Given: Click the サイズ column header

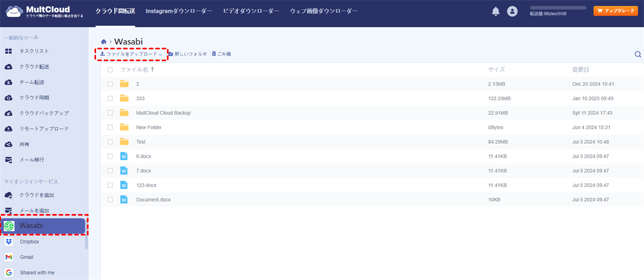Looking at the screenshot, I should [496, 70].
